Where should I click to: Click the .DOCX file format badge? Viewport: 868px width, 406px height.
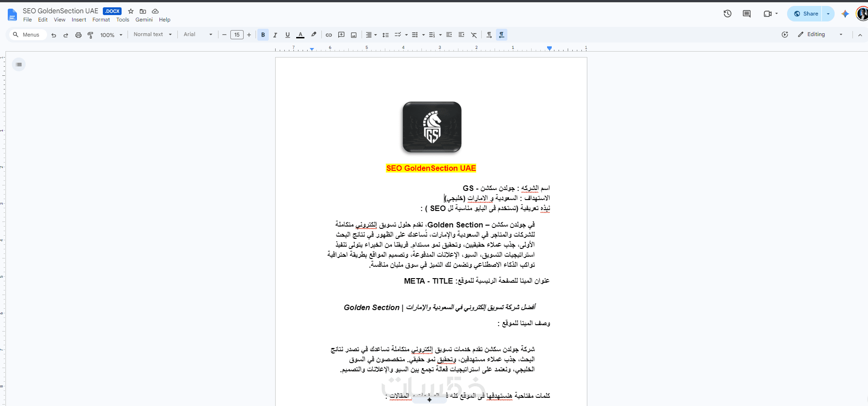[x=112, y=11]
